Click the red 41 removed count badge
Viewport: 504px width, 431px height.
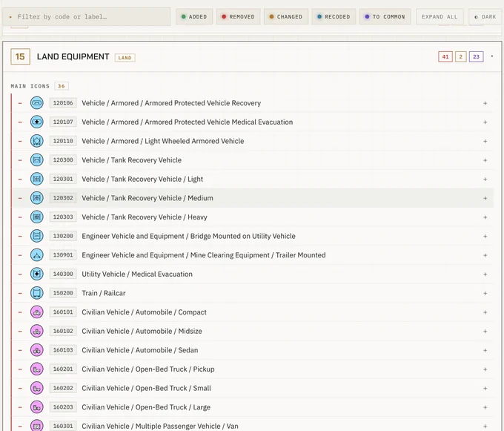point(445,56)
